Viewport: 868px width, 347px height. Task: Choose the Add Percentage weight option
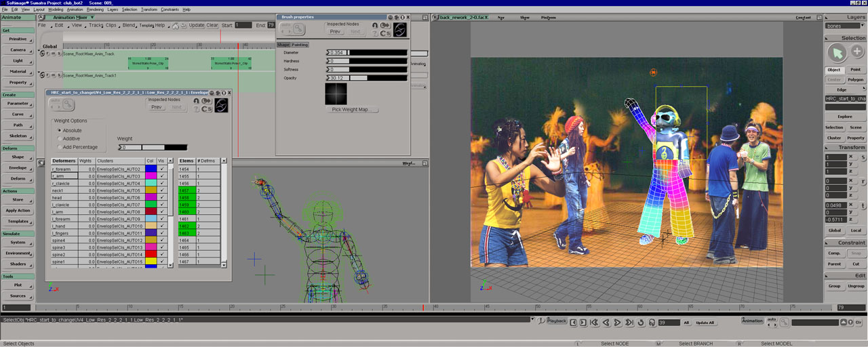tap(60, 146)
